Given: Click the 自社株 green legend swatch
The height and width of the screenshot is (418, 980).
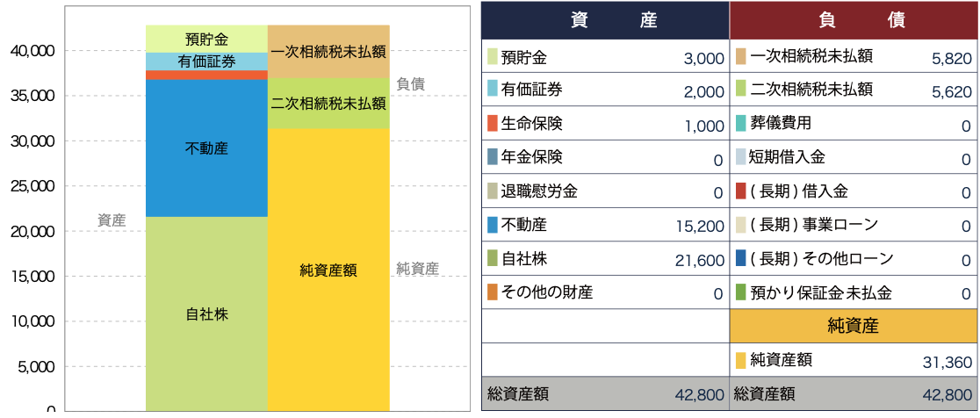Looking at the screenshot, I should 493,258.
